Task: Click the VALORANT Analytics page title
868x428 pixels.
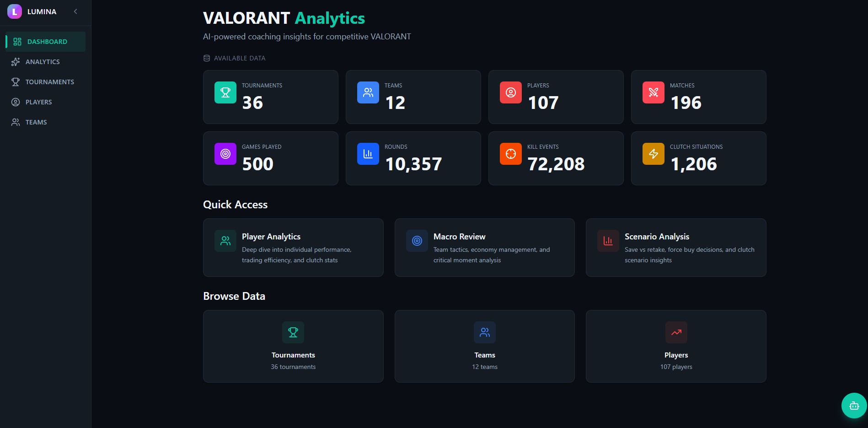Action: pyautogui.click(x=284, y=18)
